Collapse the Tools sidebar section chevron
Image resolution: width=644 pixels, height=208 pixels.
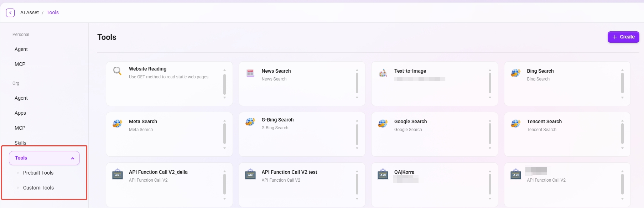(73, 158)
